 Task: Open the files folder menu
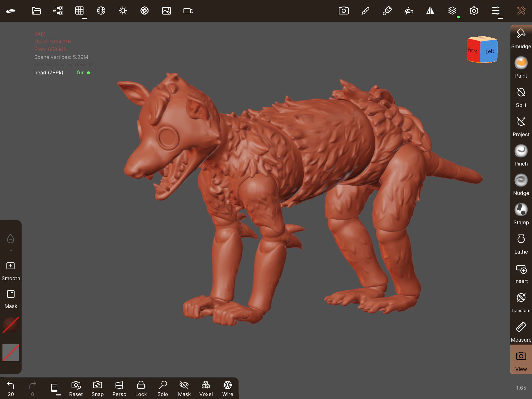click(36, 11)
